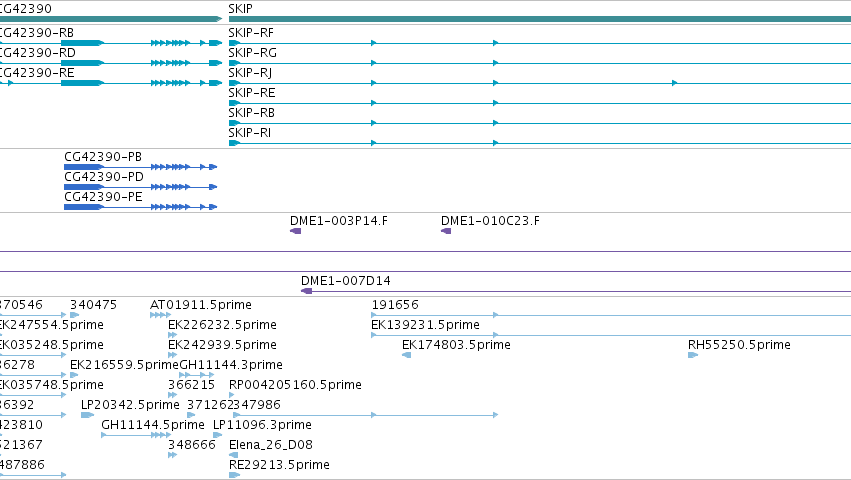This screenshot has width=851, height=480.
Task: Select the EK242939.5prime arrow glyph
Action: [x=173, y=355]
